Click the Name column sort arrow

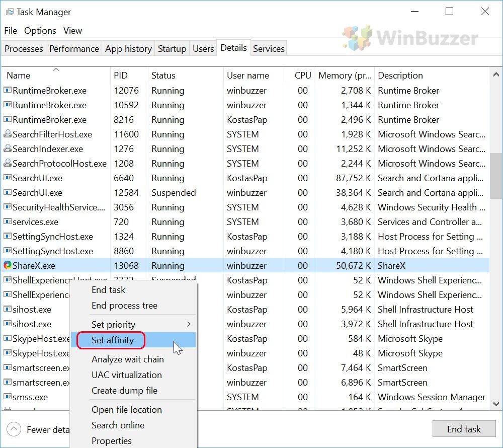pyautogui.click(x=55, y=69)
